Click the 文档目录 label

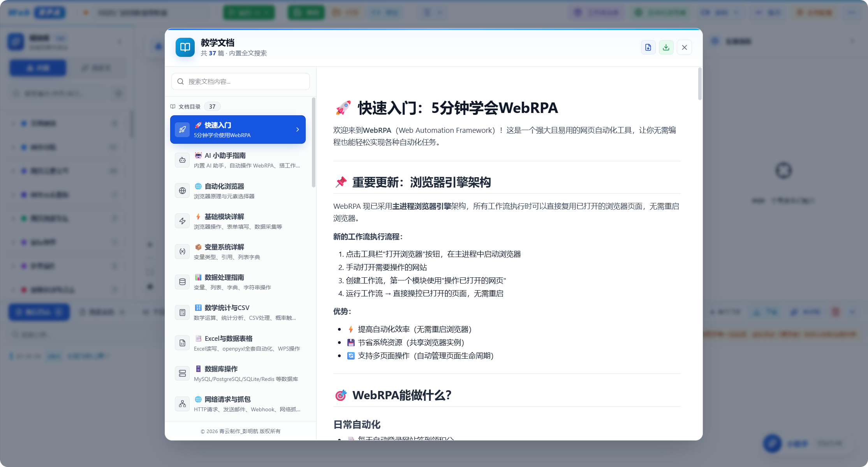[x=190, y=107]
